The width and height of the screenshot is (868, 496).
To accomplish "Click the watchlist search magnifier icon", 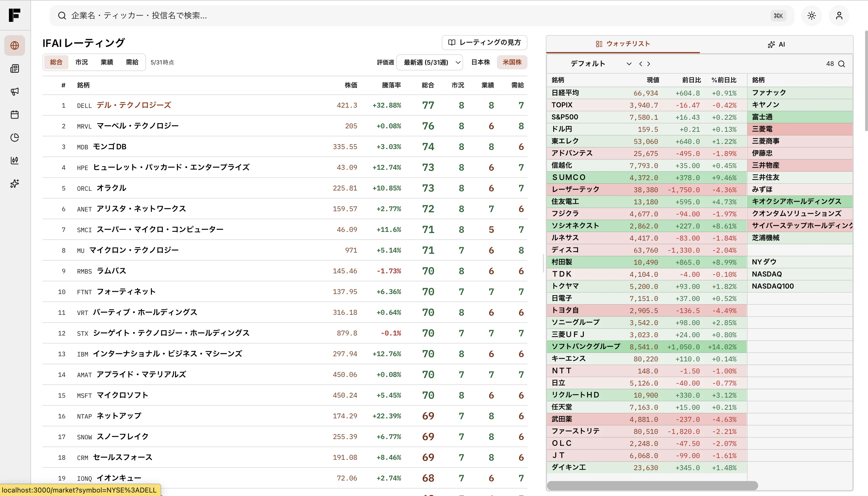I will 842,64.
